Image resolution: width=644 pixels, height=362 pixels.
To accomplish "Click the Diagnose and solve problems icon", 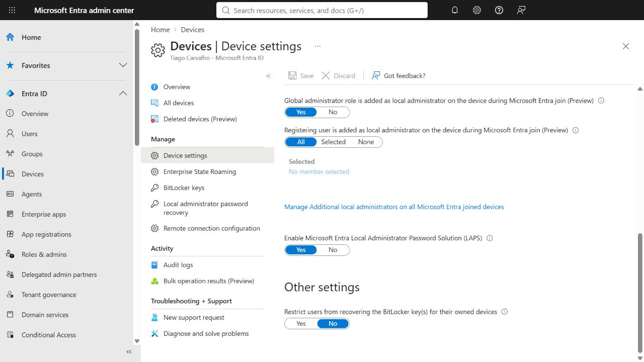I will 154,333.
